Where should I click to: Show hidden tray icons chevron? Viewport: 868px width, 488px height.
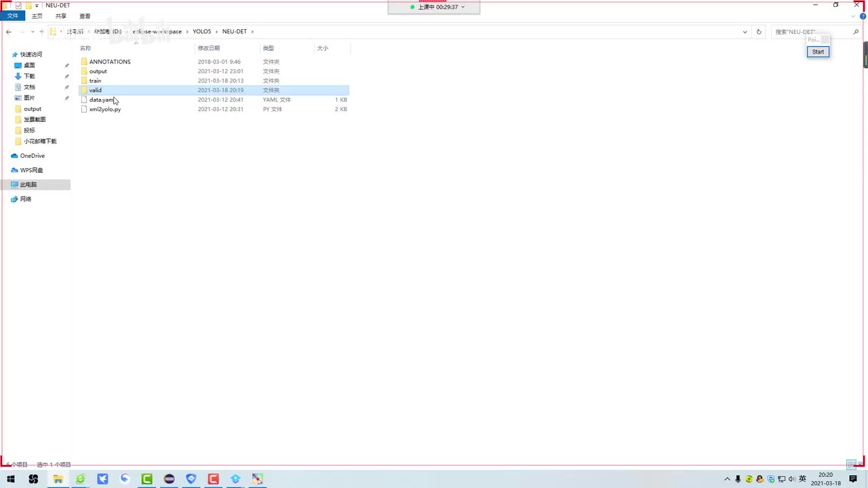pyautogui.click(x=728, y=479)
